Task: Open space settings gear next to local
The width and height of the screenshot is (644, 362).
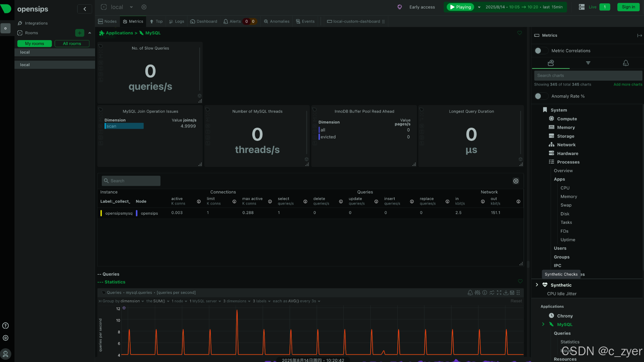Action: [x=144, y=7]
